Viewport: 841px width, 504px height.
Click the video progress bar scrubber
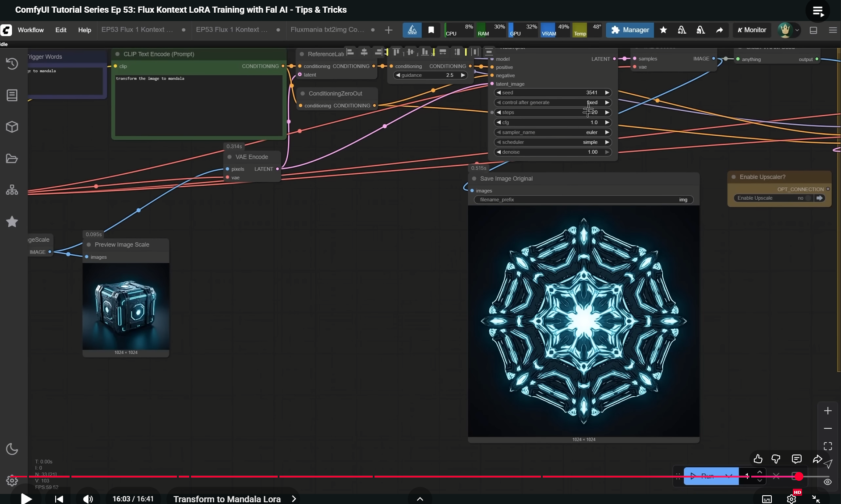tap(799, 476)
